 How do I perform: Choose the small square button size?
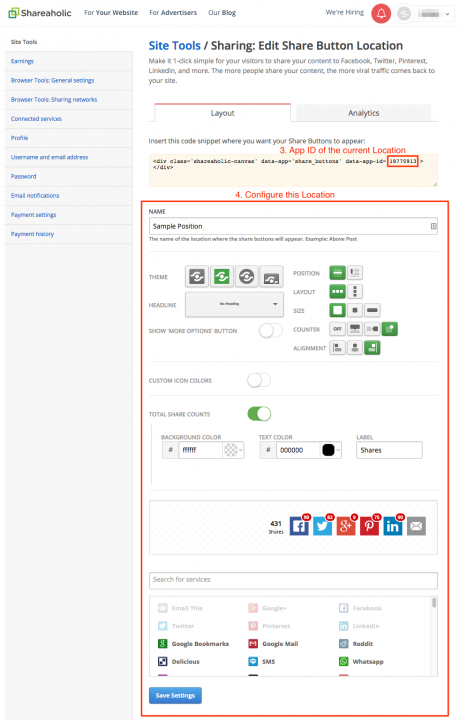354,310
